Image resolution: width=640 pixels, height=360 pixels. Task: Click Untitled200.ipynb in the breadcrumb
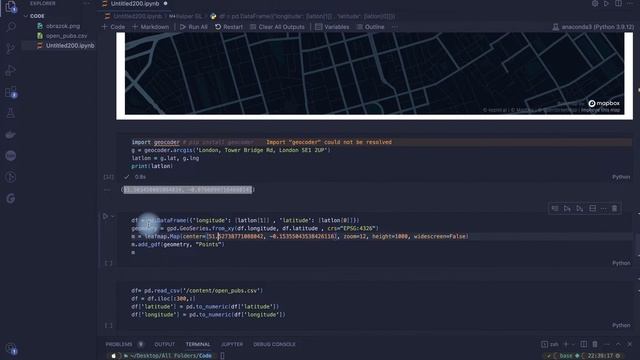138,16
